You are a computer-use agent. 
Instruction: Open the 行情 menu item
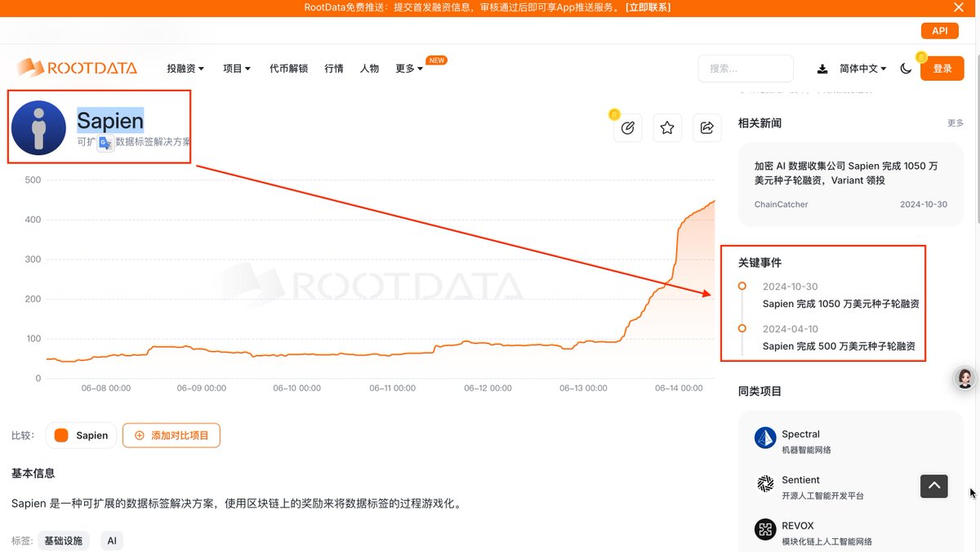[334, 69]
